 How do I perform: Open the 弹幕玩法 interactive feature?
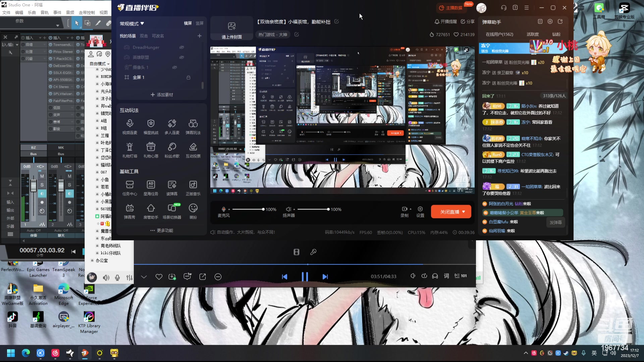click(x=193, y=127)
